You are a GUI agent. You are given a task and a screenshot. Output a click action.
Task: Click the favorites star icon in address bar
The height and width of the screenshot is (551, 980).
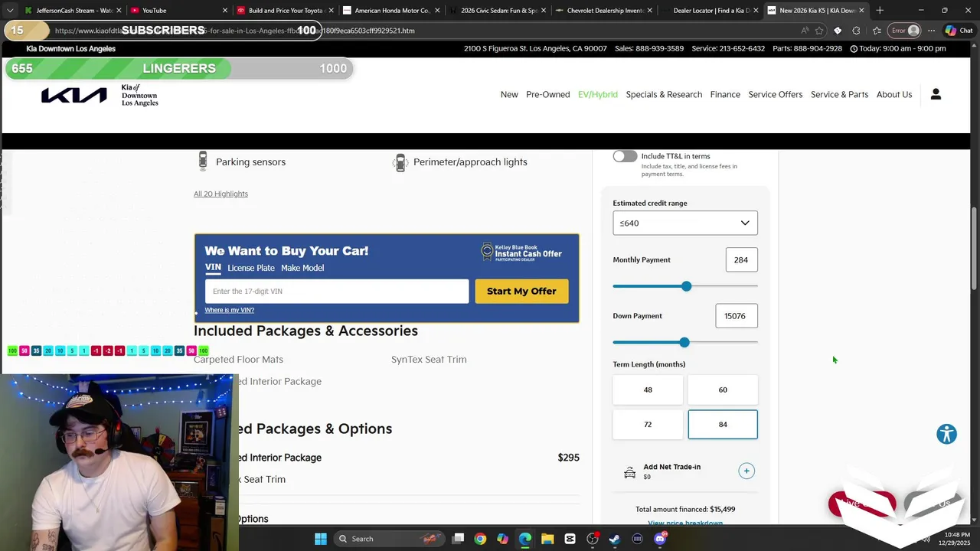coord(819,31)
